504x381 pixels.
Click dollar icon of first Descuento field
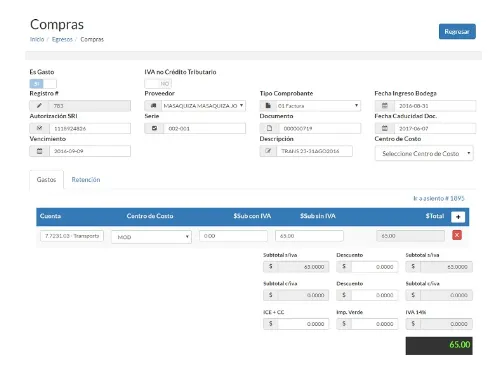(x=344, y=266)
